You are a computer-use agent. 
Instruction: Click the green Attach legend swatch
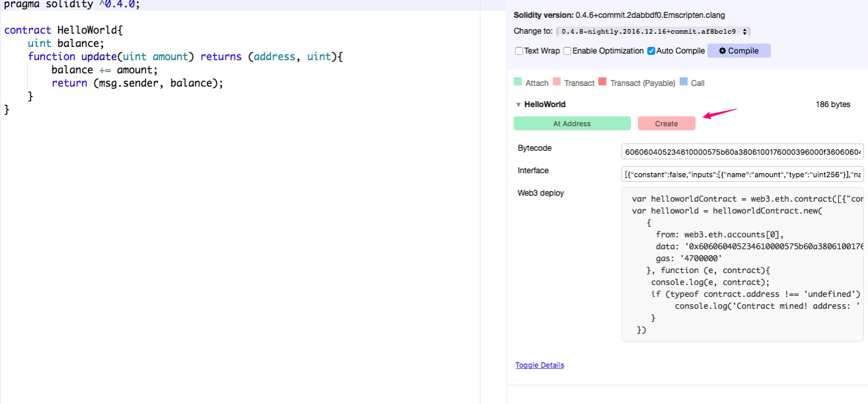[518, 83]
